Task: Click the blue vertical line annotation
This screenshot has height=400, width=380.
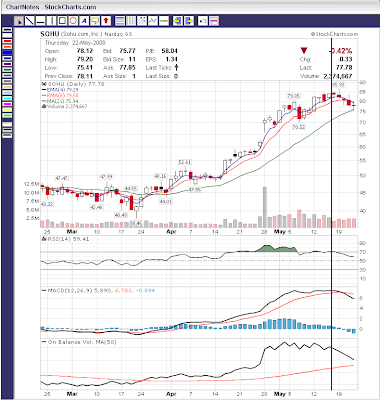Action: point(331,213)
